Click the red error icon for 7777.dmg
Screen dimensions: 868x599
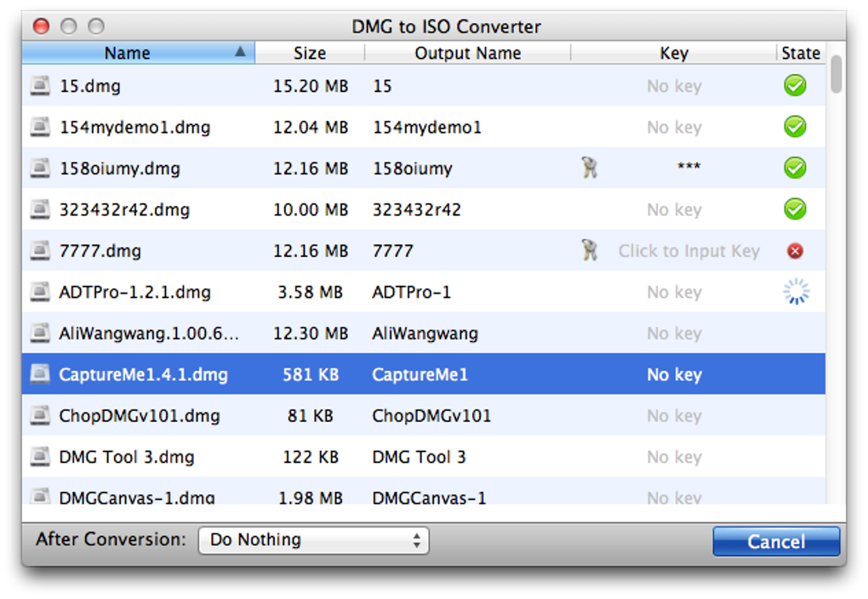point(795,251)
